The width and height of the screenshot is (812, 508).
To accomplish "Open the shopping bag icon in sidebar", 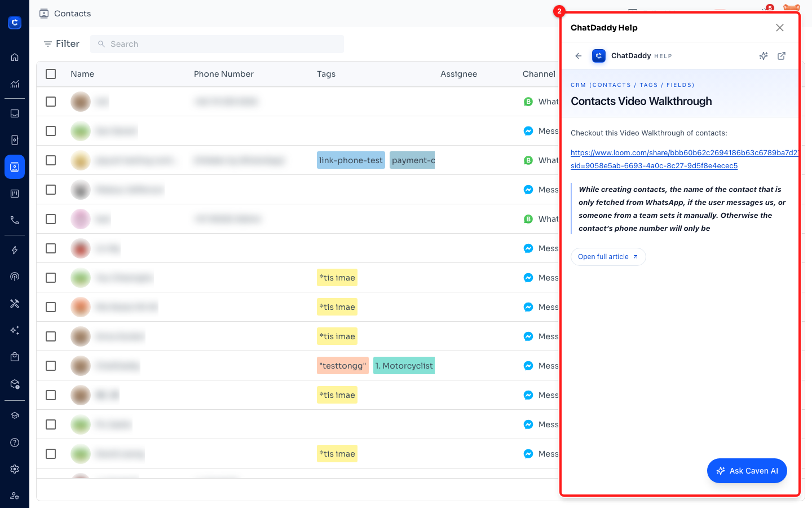I will [x=15, y=357].
